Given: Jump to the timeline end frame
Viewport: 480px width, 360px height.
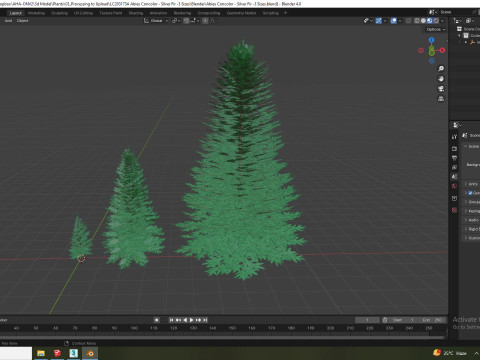Looking at the screenshot, I should coord(205,320).
